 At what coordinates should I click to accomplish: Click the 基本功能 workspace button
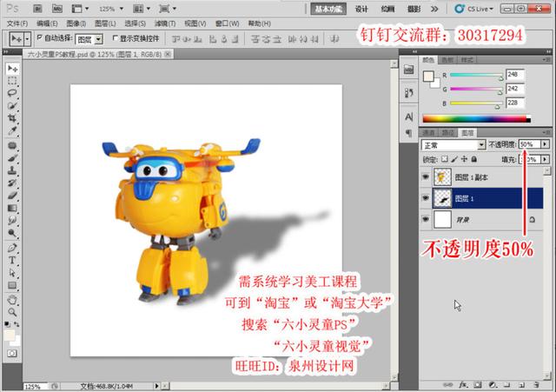click(328, 9)
